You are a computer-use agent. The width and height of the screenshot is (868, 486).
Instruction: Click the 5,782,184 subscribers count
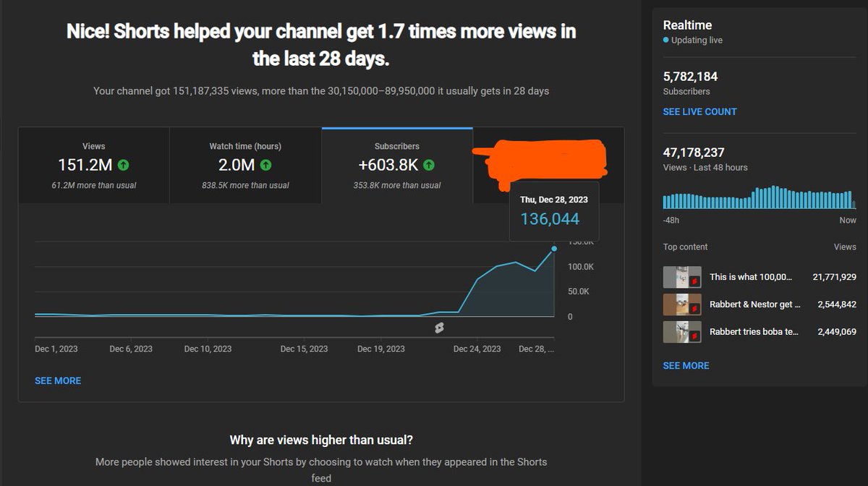tap(690, 76)
